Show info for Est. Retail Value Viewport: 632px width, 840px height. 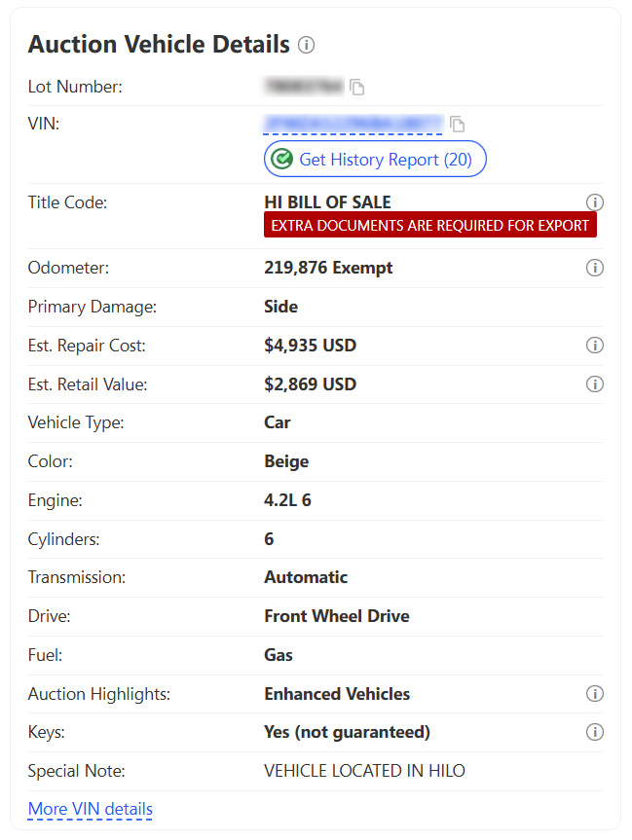click(595, 384)
